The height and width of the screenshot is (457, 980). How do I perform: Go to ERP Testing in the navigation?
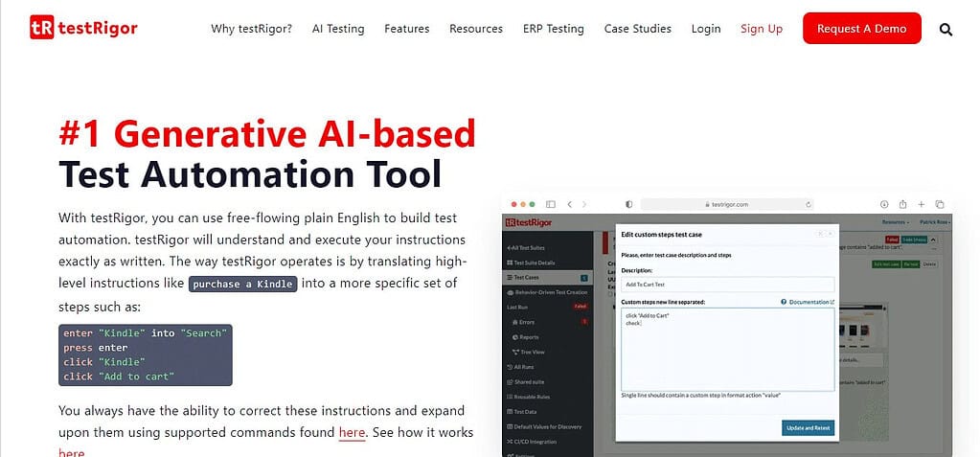(x=553, y=29)
